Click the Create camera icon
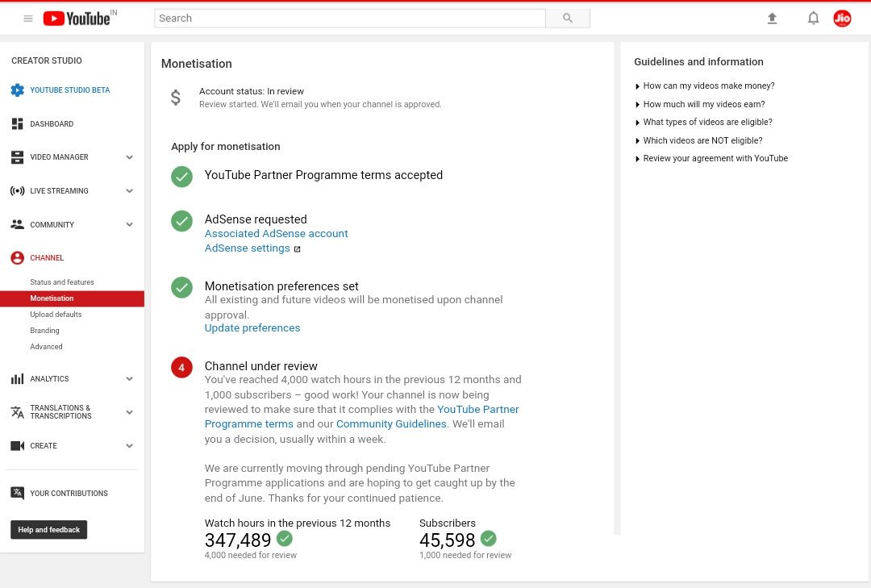Image resolution: width=871 pixels, height=588 pixels. (x=17, y=446)
